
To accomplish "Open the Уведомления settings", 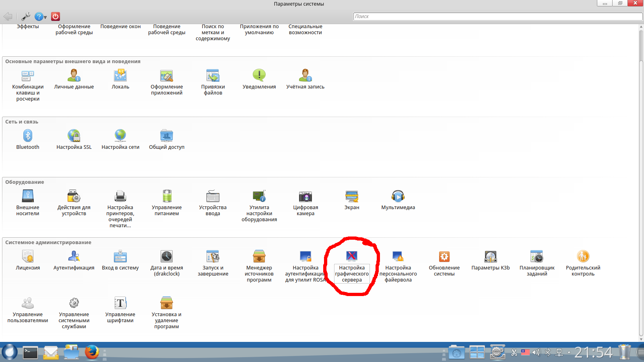I will (x=259, y=80).
